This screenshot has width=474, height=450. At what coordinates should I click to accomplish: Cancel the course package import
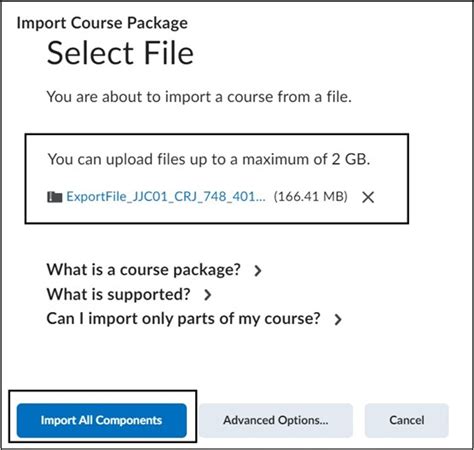pyautogui.click(x=407, y=420)
